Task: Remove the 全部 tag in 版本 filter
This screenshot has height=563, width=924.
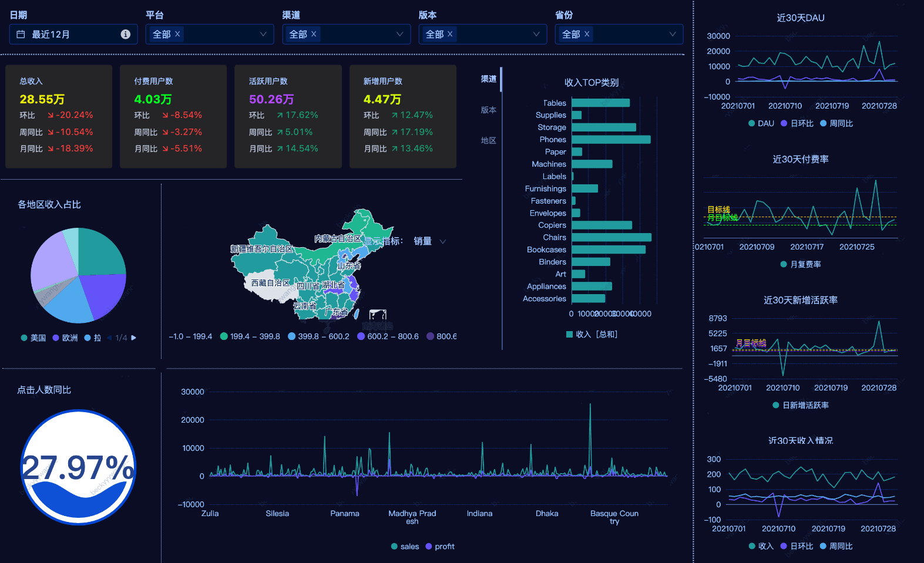Action: (x=450, y=34)
